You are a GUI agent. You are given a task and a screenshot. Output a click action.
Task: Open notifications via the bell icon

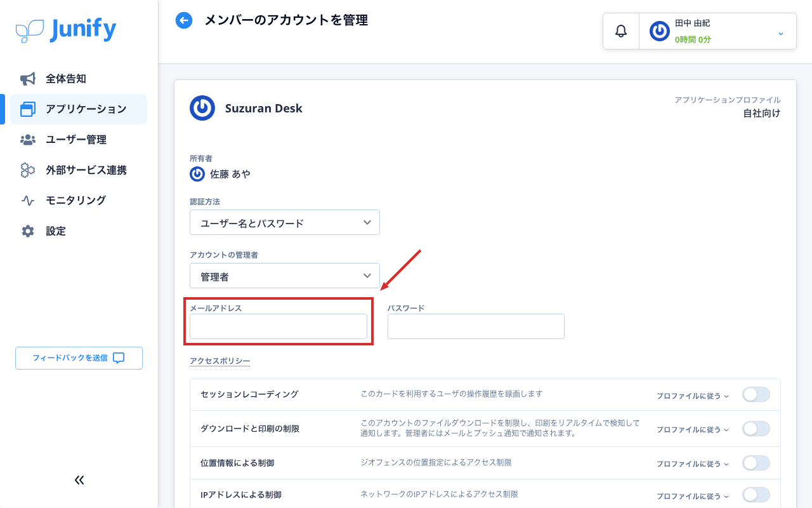(621, 31)
